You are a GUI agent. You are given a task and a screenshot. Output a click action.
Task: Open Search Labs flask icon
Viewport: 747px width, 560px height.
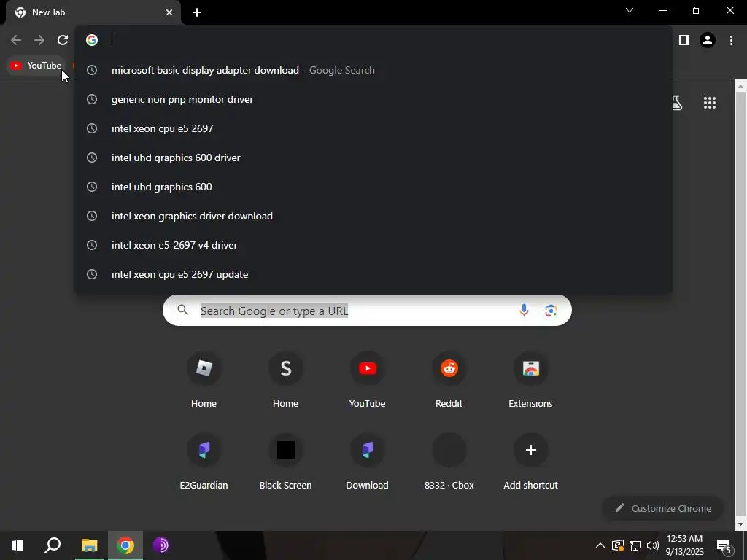(677, 103)
